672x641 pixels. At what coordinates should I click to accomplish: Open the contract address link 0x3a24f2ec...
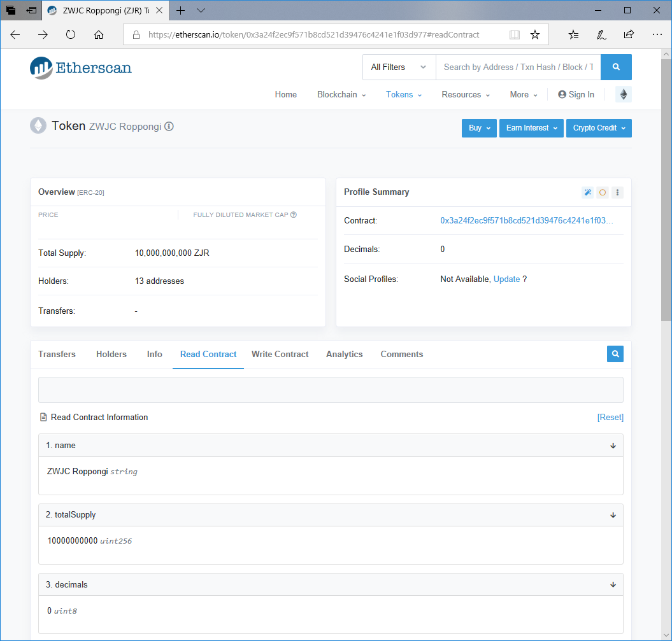tap(527, 220)
